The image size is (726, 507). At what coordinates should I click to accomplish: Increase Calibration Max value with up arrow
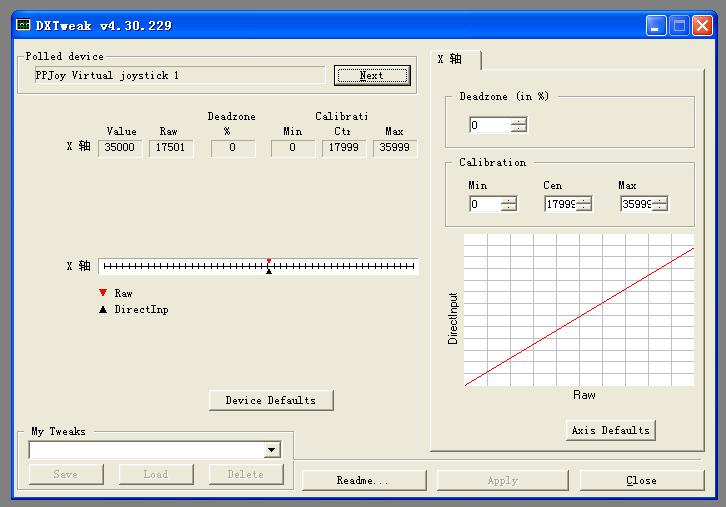click(x=659, y=200)
